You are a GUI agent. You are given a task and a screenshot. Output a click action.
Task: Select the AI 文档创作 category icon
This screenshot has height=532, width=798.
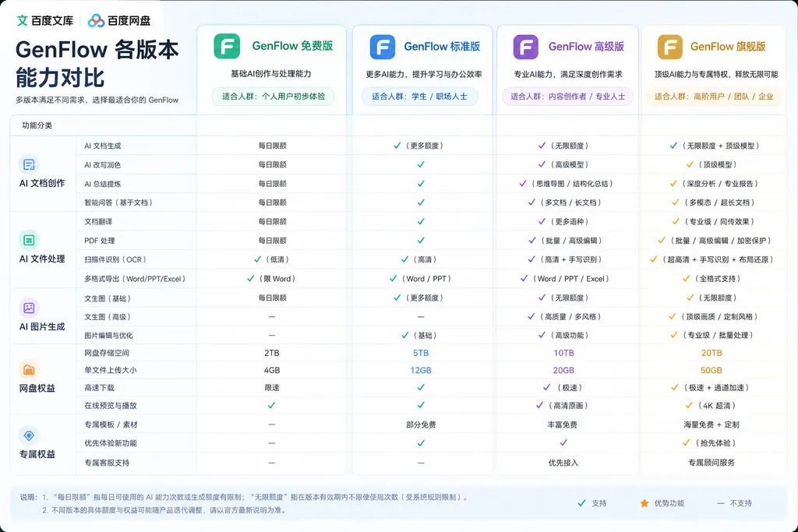pos(29,164)
